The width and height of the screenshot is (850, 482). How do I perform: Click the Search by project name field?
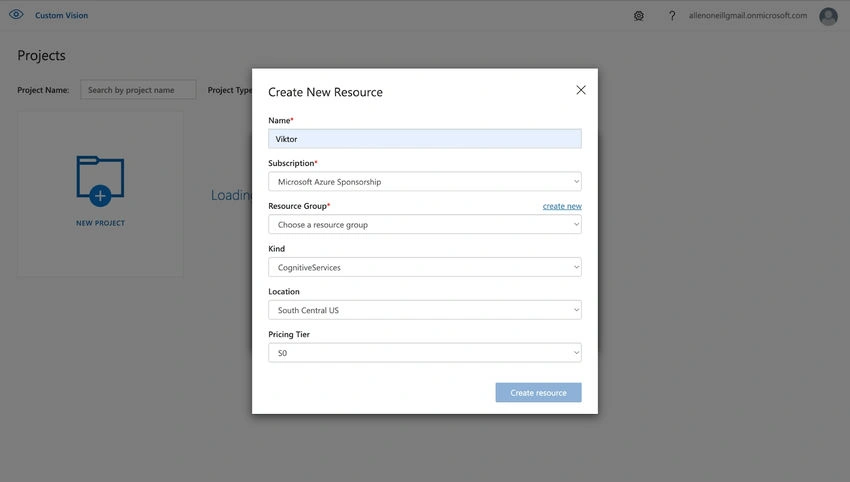pos(138,89)
